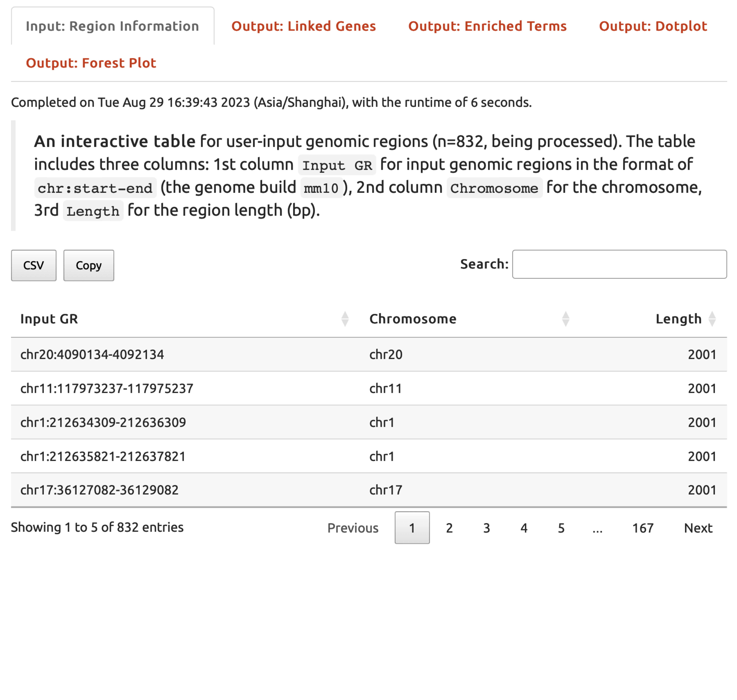
Task: Download table with CSV button
Action: (x=34, y=265)
